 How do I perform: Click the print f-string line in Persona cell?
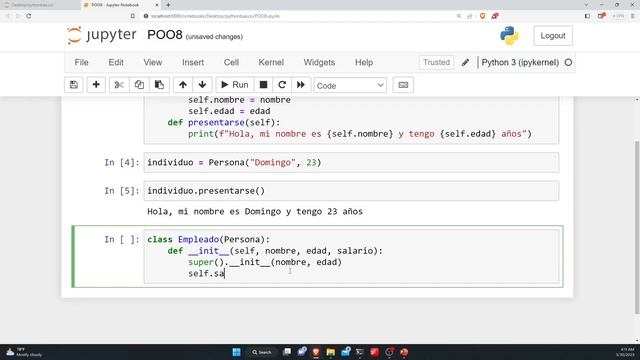point(360,134)
